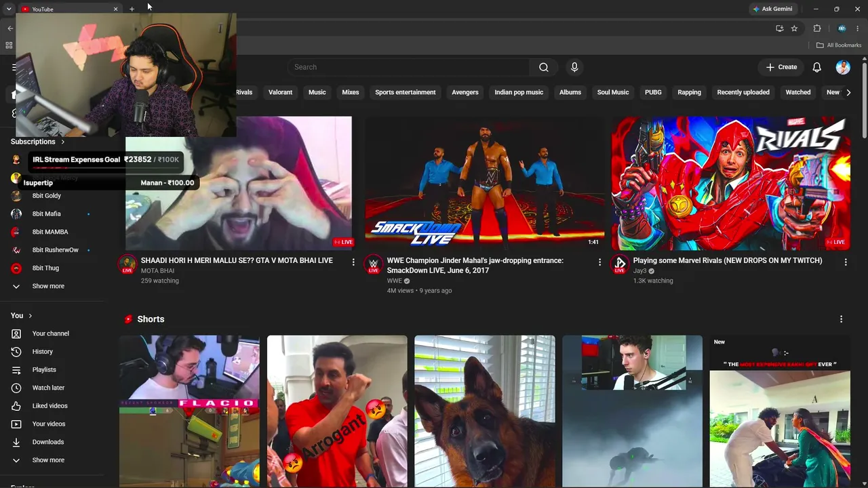Open the notifications bell

817,67
